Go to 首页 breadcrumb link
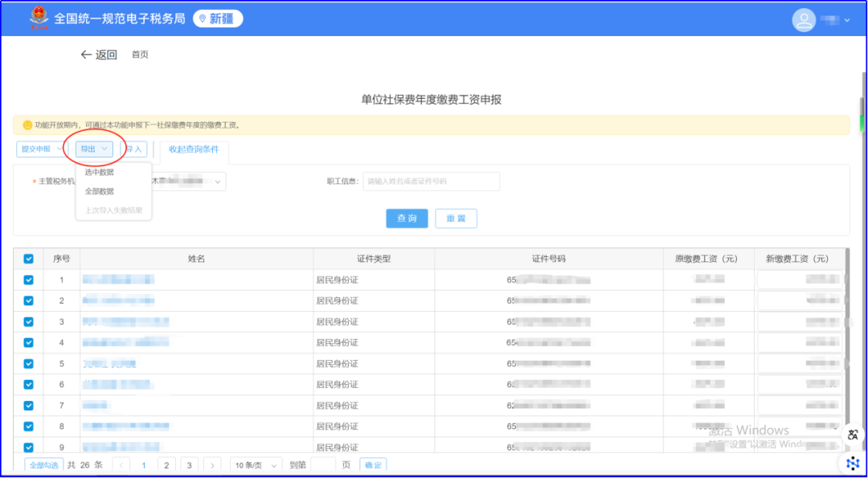868x478 pixels. pos(140,54)
